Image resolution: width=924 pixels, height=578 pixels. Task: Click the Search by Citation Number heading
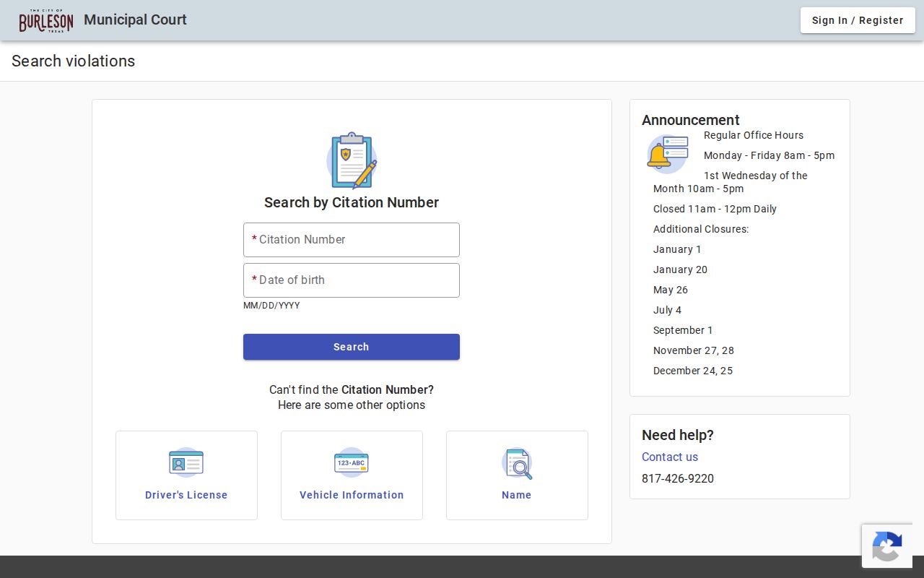[x=352, y=202]
